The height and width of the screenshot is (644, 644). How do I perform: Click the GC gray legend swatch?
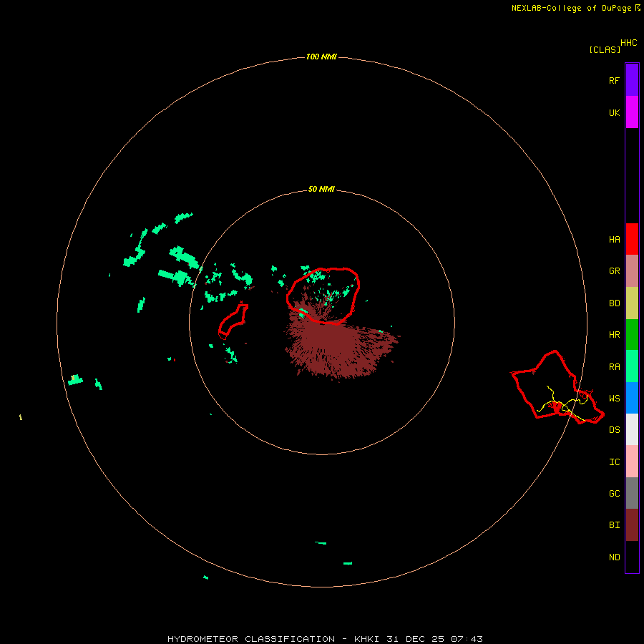(632, 493)
